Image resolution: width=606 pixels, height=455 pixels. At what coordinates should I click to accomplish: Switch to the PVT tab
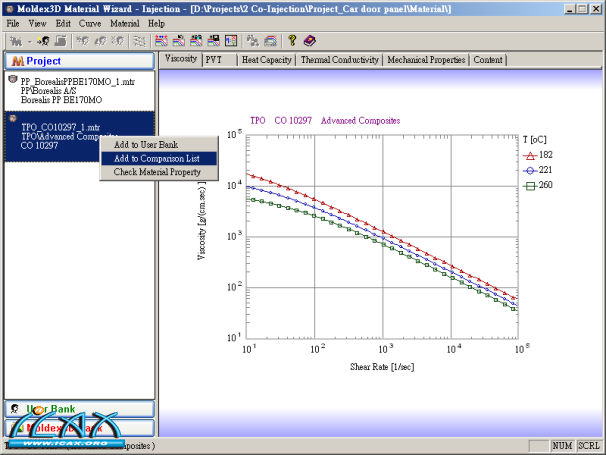pos(214,60)
